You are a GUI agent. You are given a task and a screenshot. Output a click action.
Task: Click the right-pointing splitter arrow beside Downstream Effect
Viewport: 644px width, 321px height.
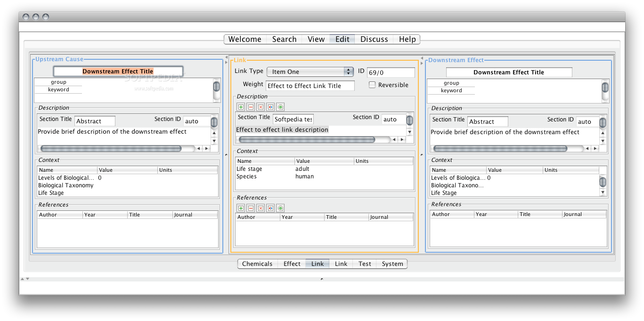tap(421, 63)
